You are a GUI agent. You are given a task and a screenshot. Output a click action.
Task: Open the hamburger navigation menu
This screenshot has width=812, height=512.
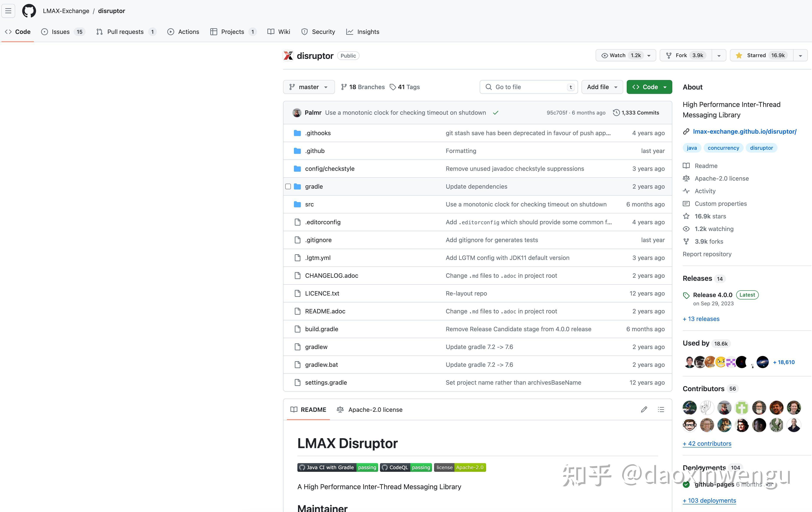click(x=8, y=11)
